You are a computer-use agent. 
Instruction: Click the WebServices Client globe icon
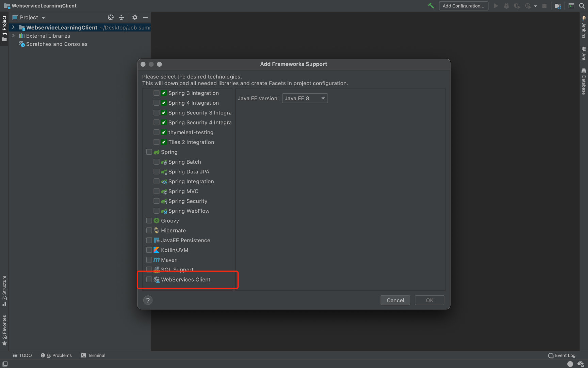pos(157,279)
